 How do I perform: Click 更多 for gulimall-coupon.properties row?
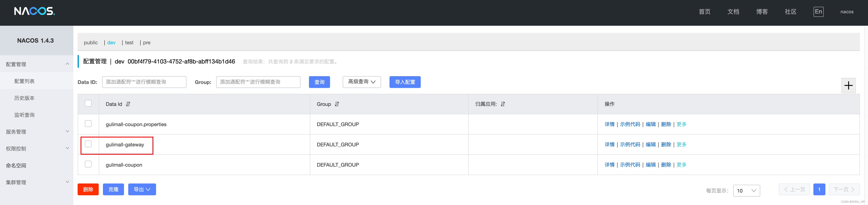click(x=681, y=124)
